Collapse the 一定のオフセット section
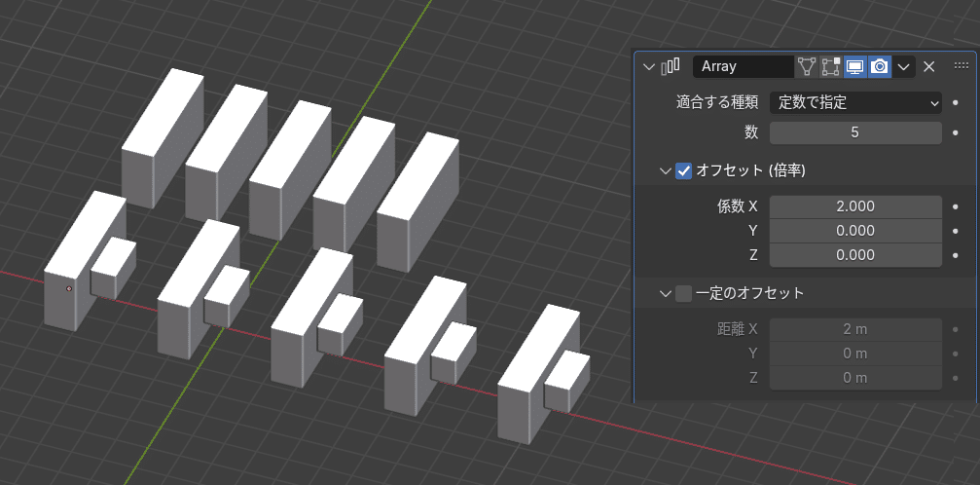The width and height of the screenshot is (980, 485). click(665, 293)
